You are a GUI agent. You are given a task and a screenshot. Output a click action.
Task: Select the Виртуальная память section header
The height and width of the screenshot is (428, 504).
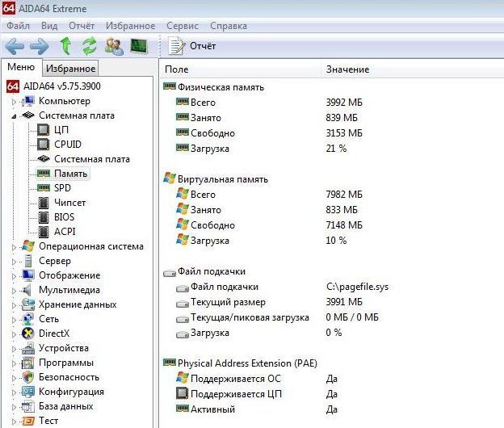tap(223, 179)
